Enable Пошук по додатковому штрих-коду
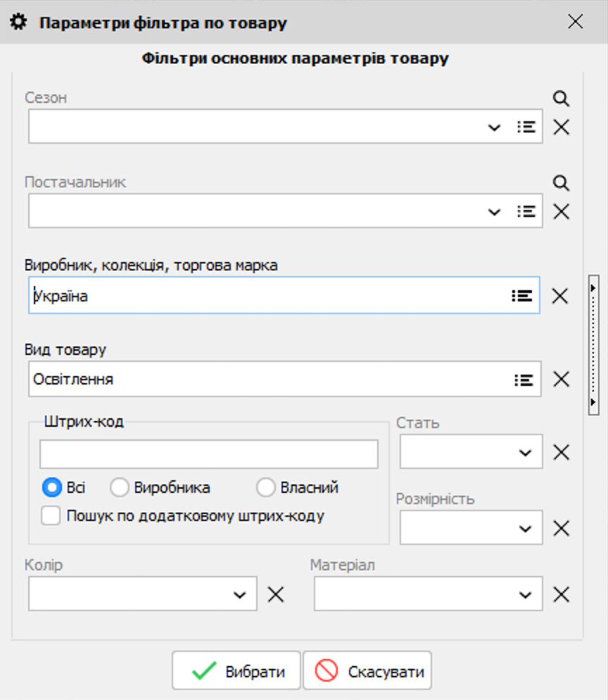The image size is (608, 700). point(50,515)
